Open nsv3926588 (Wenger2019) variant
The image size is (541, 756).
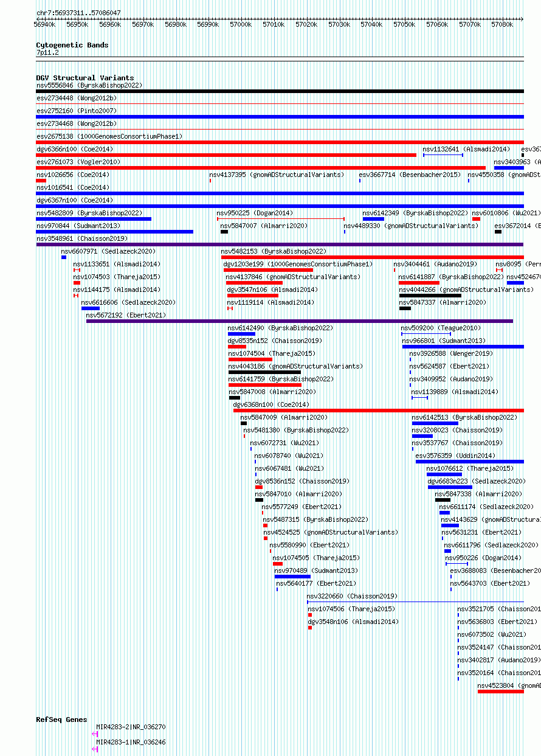tap(451, 353)
